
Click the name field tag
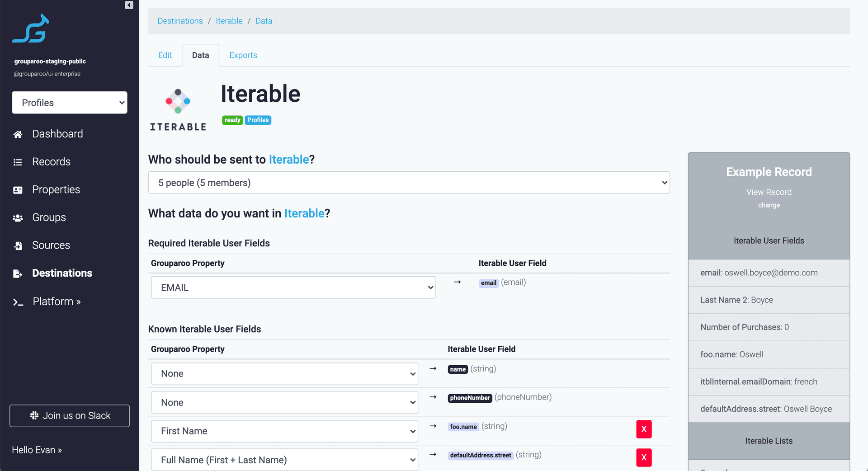458,369
